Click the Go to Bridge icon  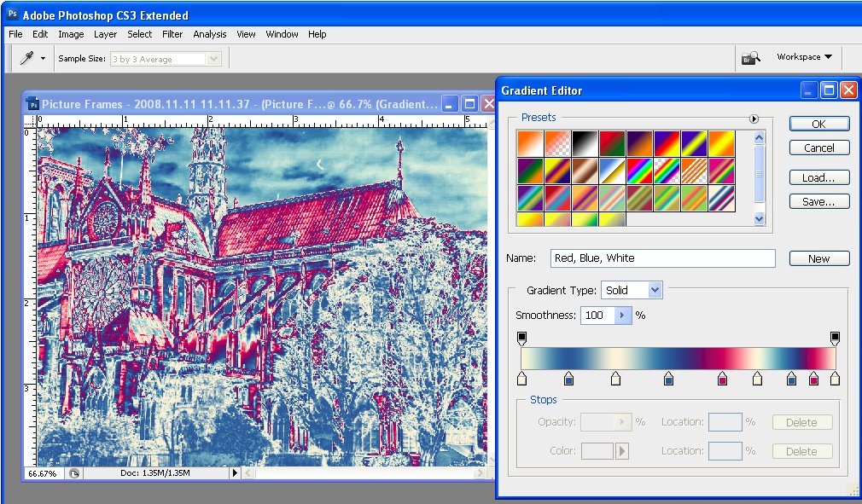(x=750, y=58)
